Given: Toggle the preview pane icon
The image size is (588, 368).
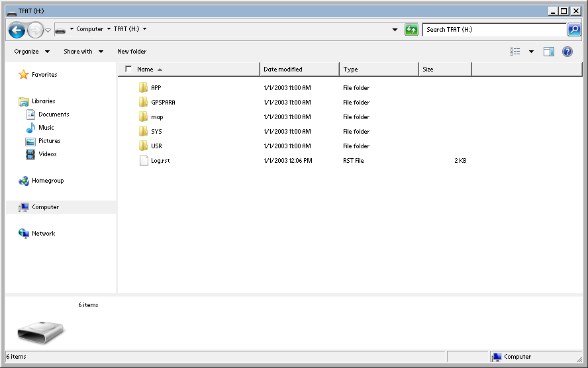Looking at the screenshot, I should pos(549,52).
